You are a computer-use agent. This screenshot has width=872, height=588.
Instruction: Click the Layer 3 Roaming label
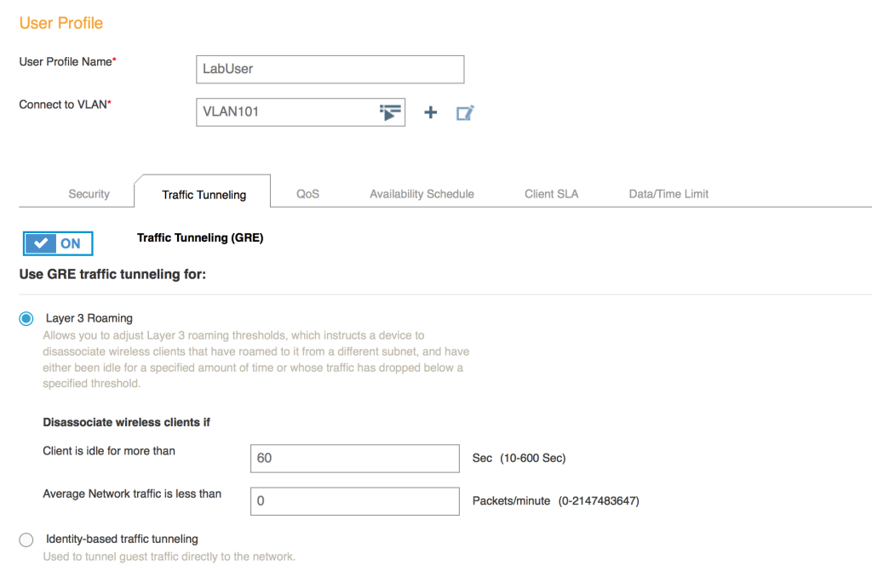tap(89, 318)
